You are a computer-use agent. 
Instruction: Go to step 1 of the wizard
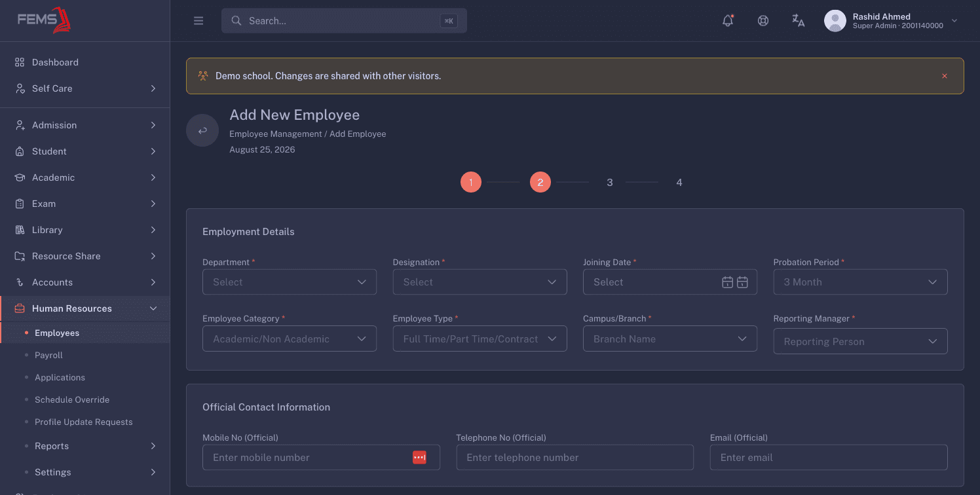471,182
